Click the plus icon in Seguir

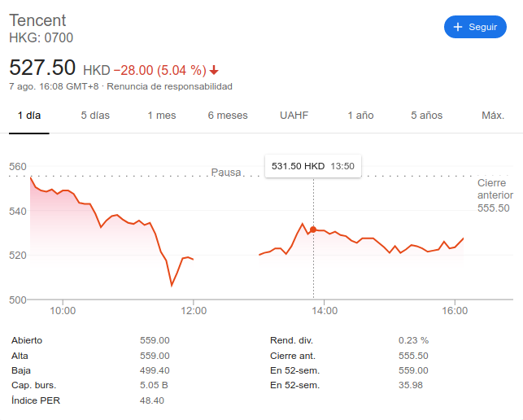[458, 27]
